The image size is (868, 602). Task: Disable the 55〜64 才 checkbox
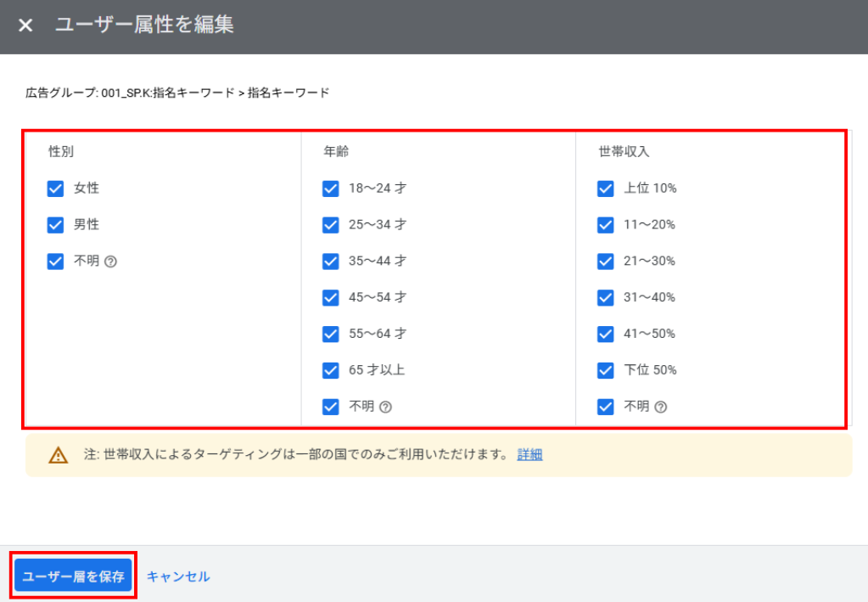coord(330,334)
